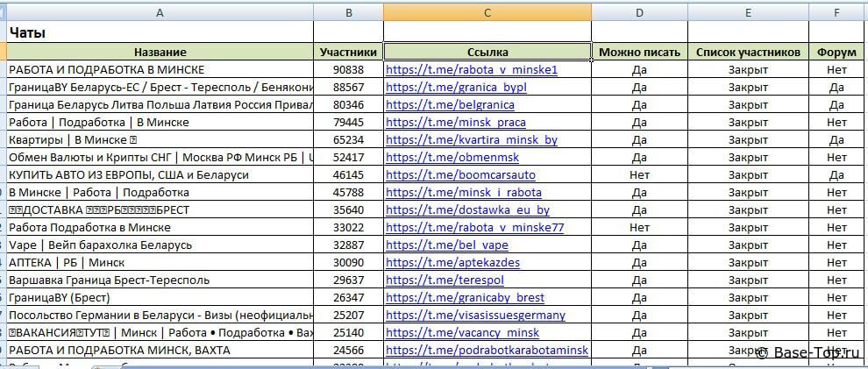
Task: Select the 'Можно писать' header cell
Action: (639, 53)
